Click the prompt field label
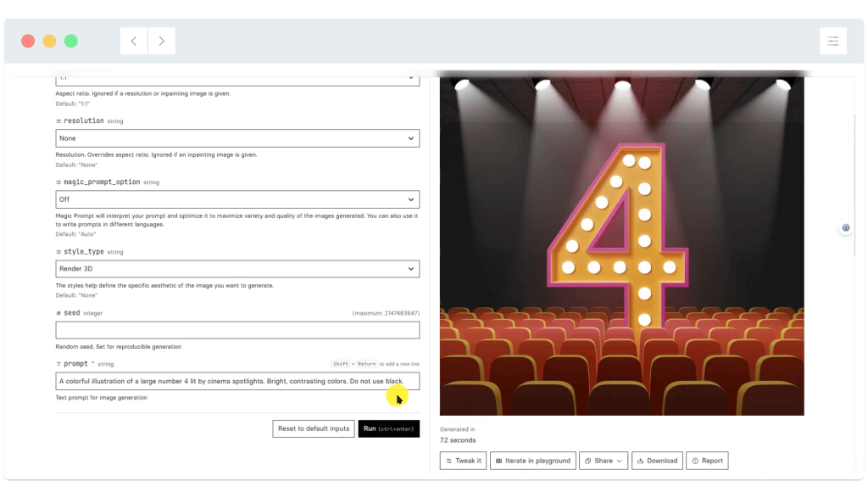Screen dimensions: 868x498 coord(75,364)
